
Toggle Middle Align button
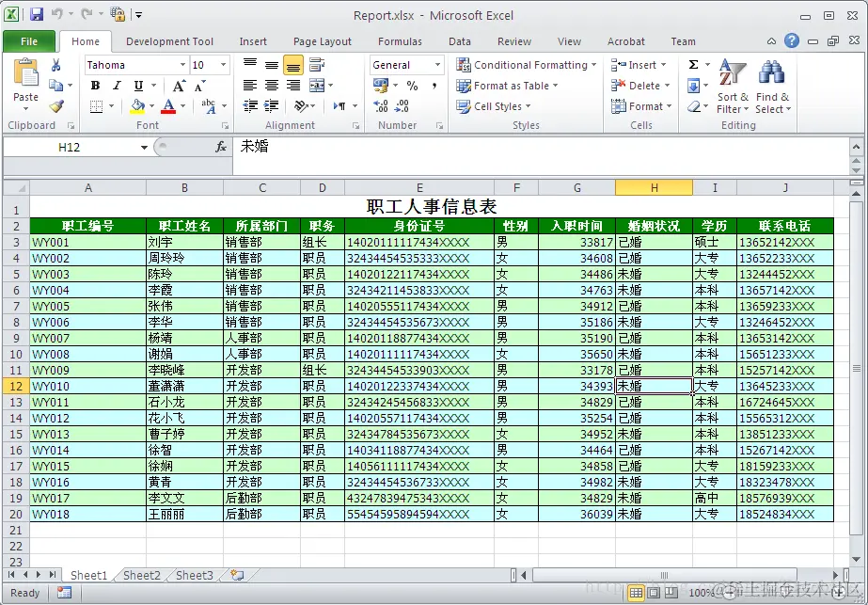[x=271, y=65]
